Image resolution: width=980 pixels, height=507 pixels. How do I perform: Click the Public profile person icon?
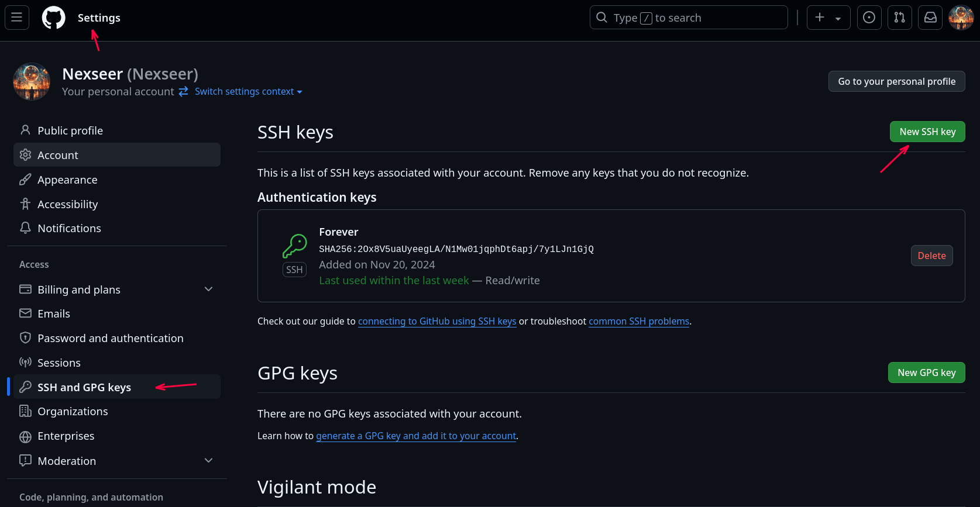pos(25,130)
